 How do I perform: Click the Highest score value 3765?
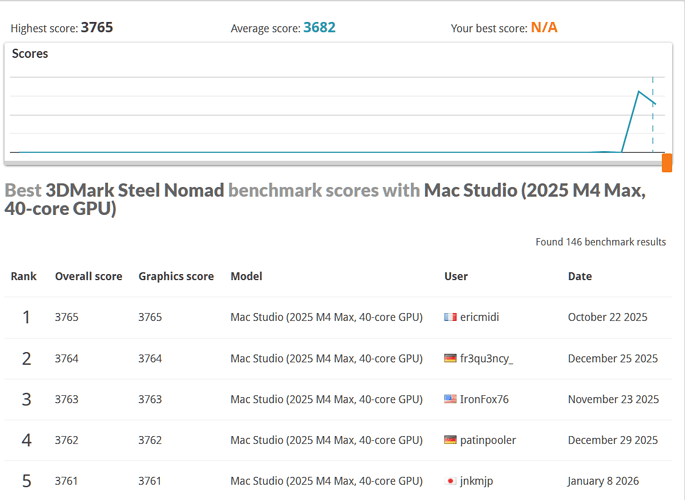(x=97, y=28)
